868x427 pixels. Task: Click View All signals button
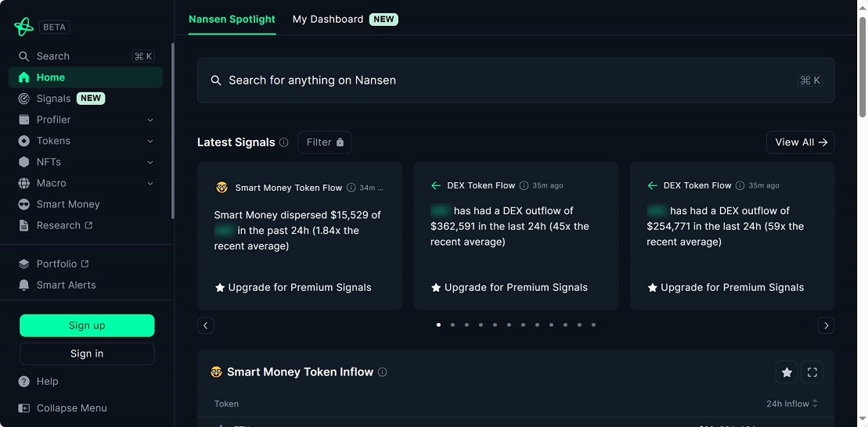coord(800,142)
